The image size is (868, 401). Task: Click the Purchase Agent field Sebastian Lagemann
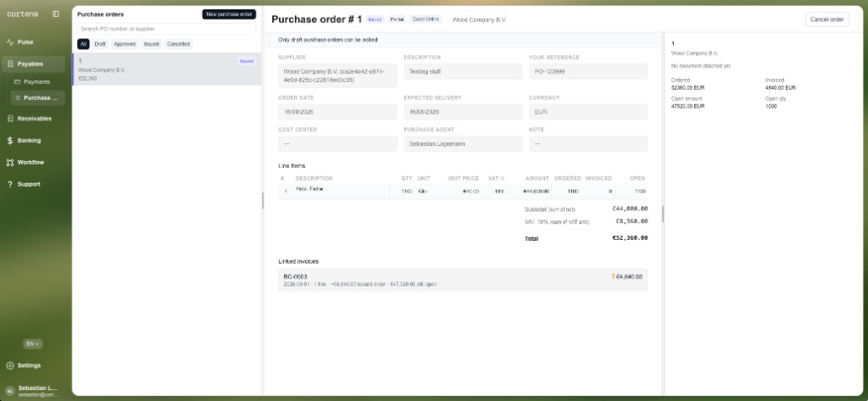point(463,144)
